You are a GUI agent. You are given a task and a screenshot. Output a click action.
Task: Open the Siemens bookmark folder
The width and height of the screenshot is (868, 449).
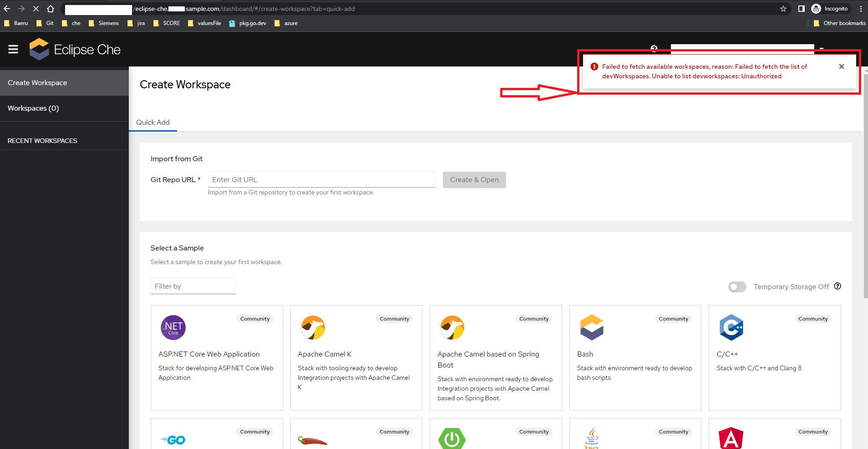(x=104, y=23)
